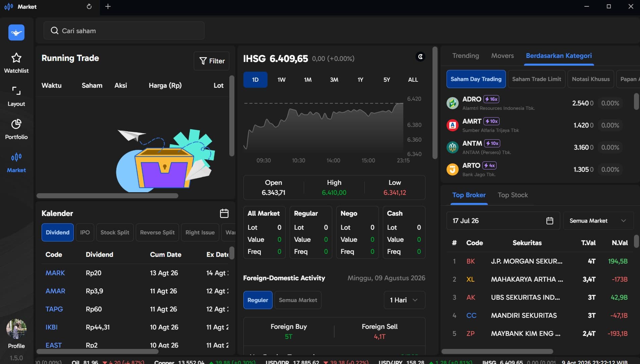Expand the 1 Hari period dropdown

tap(404, 300)
